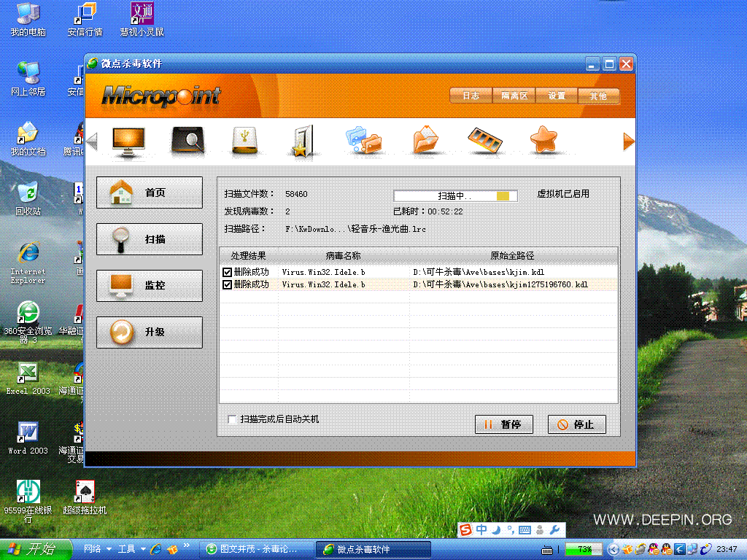Select the USB drive scan icon

[247, 140]
